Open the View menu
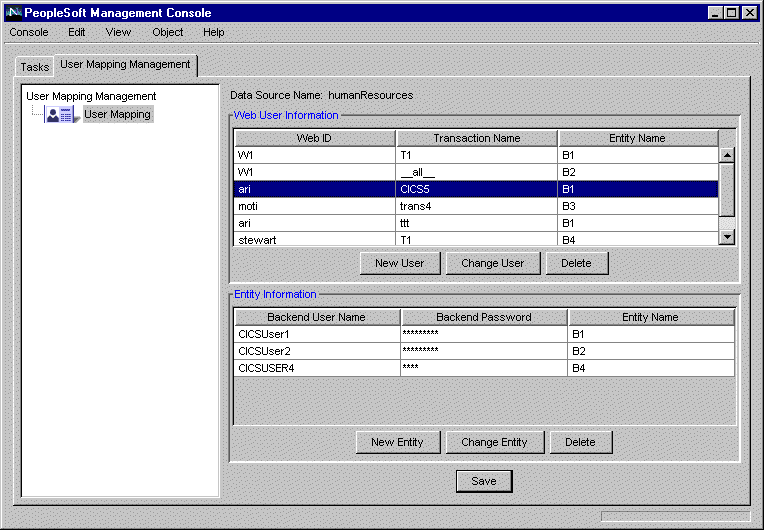 [x=118, y=32]
